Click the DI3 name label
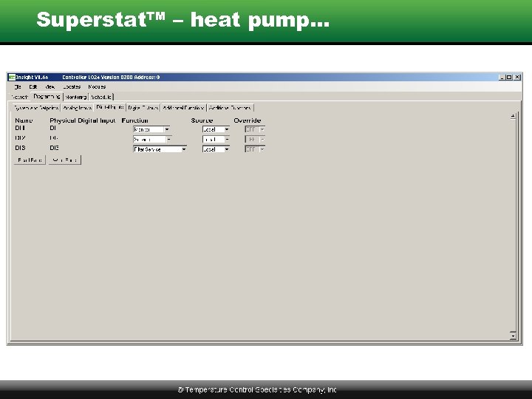The height and width of the screenshot is (399, 532). [21, 148]
